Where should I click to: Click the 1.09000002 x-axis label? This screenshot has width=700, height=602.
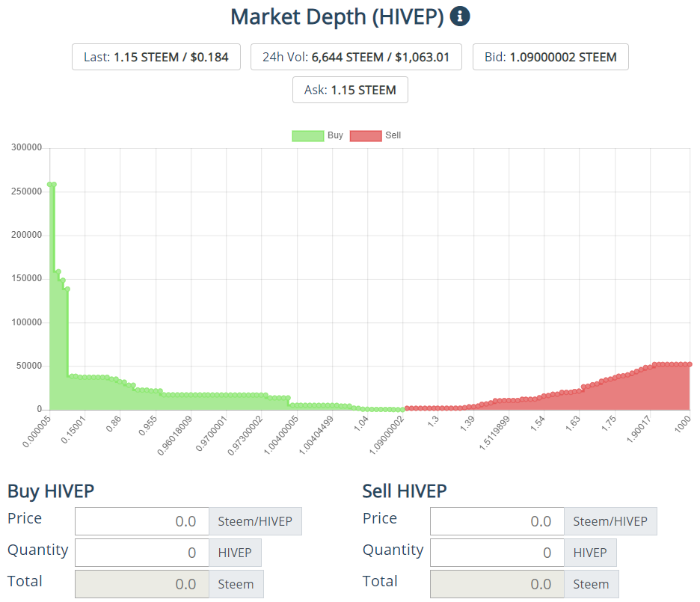[386, 435]
